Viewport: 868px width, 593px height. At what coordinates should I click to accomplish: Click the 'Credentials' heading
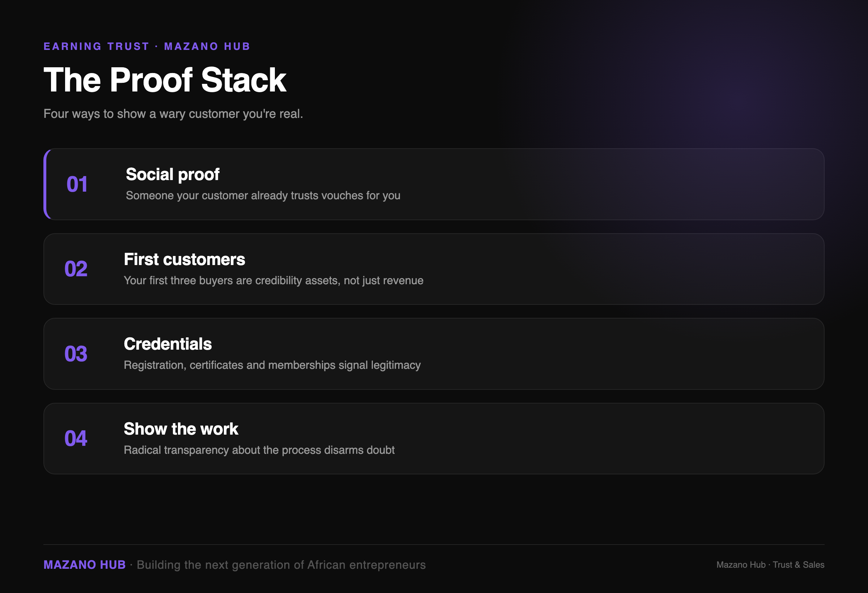[168, 344]
